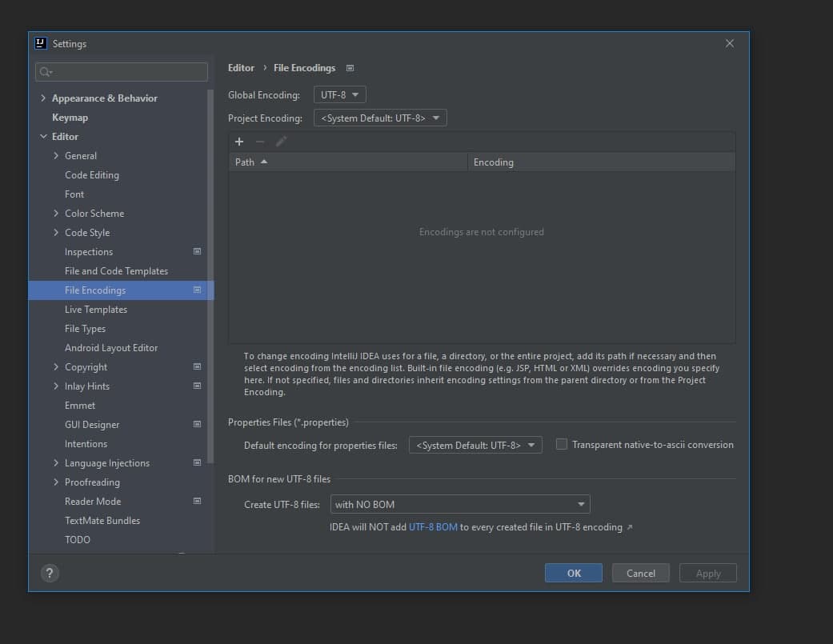The width and height of the screenshot is (833, 644).
Task: Click the Encoding column header
Action: coord(602,162)
